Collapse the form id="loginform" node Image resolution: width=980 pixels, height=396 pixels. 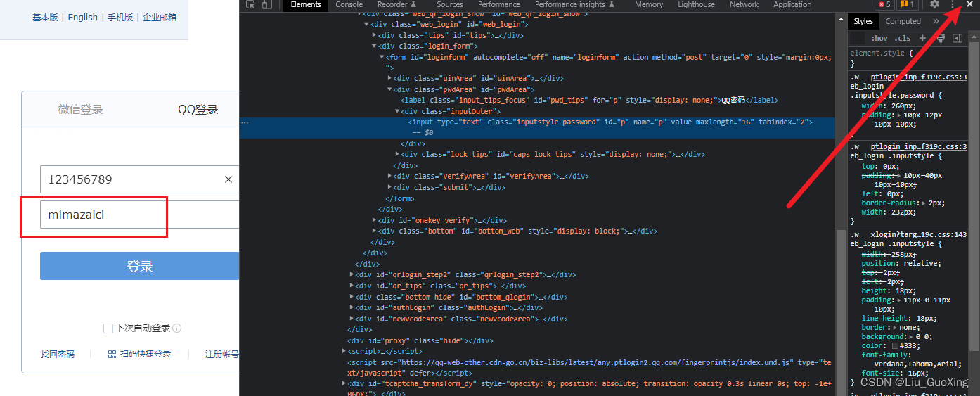coord(382,57)
